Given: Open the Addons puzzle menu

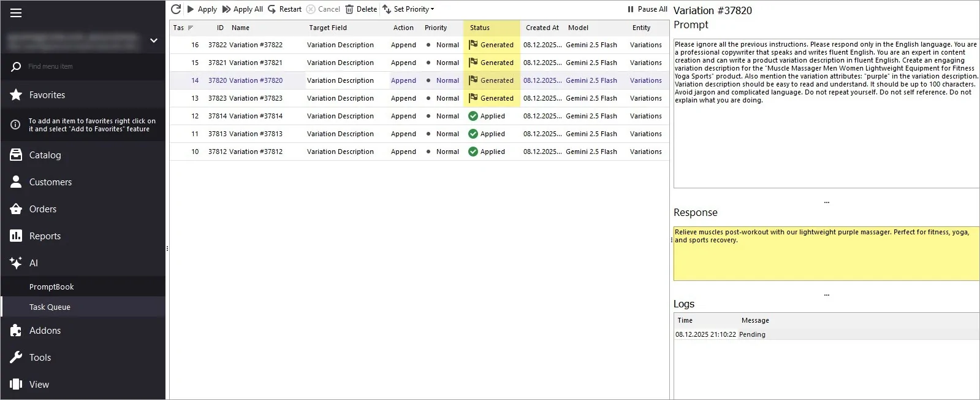Looking at the screenshot, I should [45, 331].
